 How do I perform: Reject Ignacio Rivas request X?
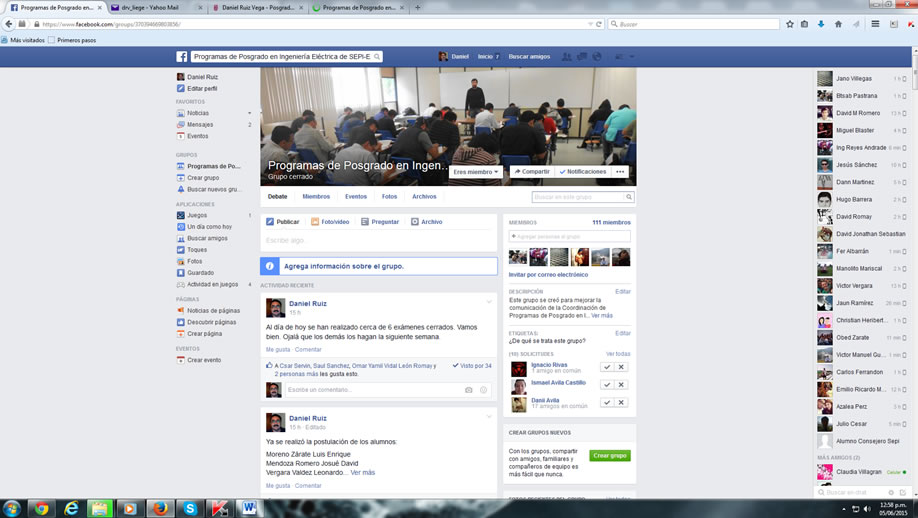point(621,367)
